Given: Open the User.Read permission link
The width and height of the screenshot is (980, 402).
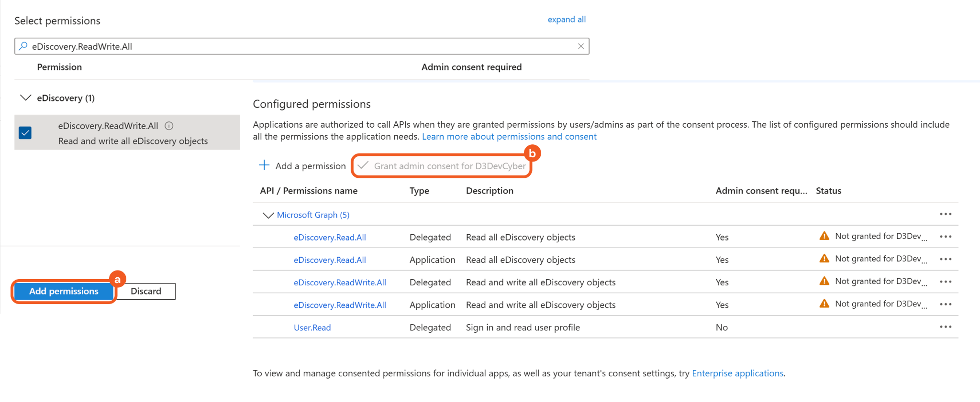Looking at the screenshot, I should click(312, 327).
